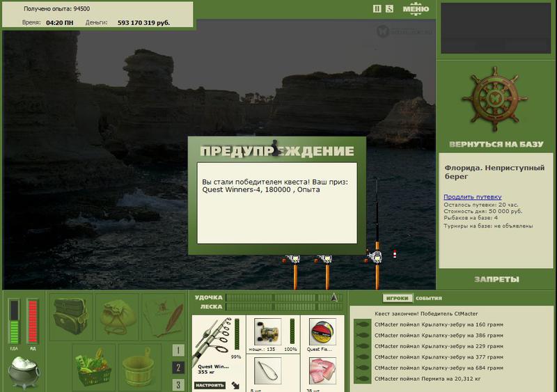Click the 'Стоимость дня: 50 000 руб.' line
This screenshot has width=557, height=392.
[483, 211]
